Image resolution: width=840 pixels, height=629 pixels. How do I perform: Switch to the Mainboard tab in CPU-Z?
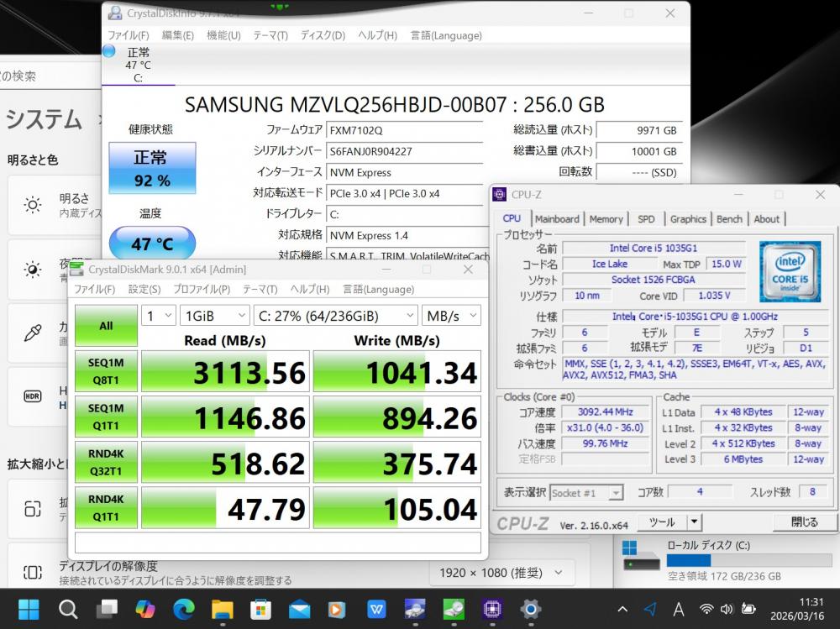(x=558, y=219)
